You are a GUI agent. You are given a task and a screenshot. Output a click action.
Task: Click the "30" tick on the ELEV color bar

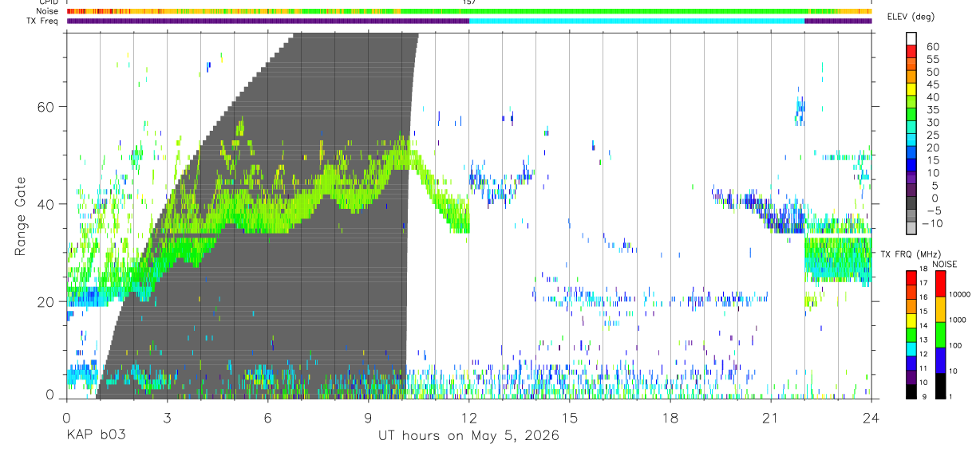point(932,123)
